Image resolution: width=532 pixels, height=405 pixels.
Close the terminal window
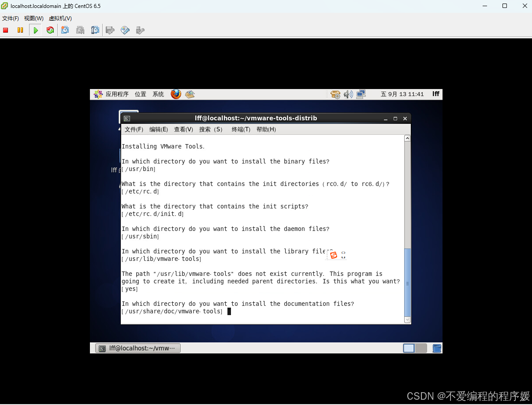(x=405, y=119)
